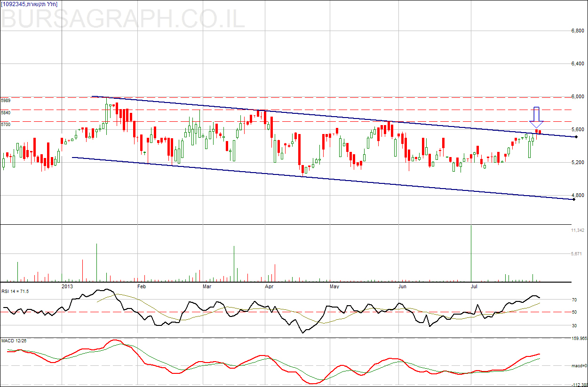Click the Jun date axis label
Image resolution: width=588 pixels, height=387 pixels.
pyautogui.click(x=403, y=286)
